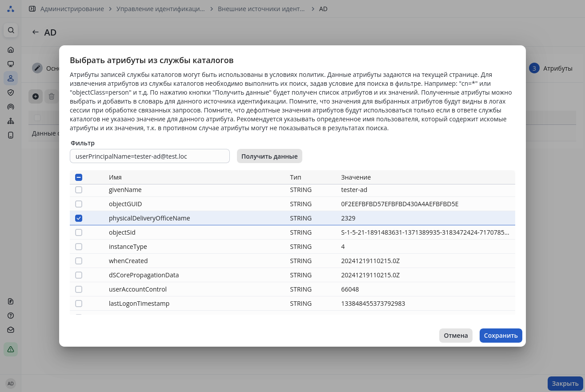Click the search icon in sidebar
The width and height of the screenshot is (585, 392).
(11, 30)
